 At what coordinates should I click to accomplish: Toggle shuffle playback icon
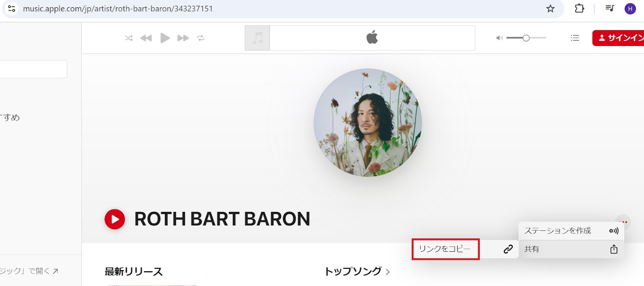coord(129,38)
